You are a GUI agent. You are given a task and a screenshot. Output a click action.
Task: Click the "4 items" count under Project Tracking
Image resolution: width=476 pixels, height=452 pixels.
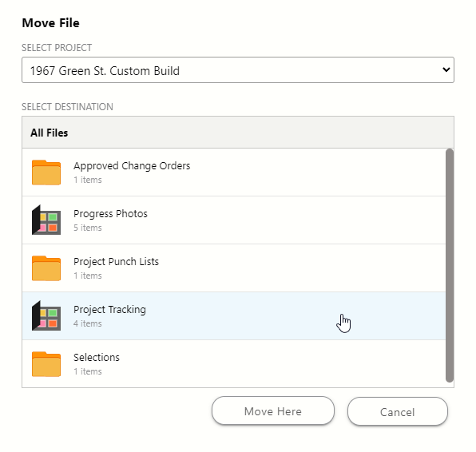coord(87,323)
